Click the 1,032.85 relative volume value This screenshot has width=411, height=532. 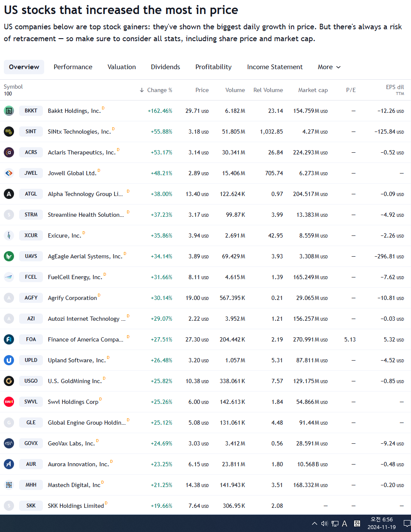271,132
